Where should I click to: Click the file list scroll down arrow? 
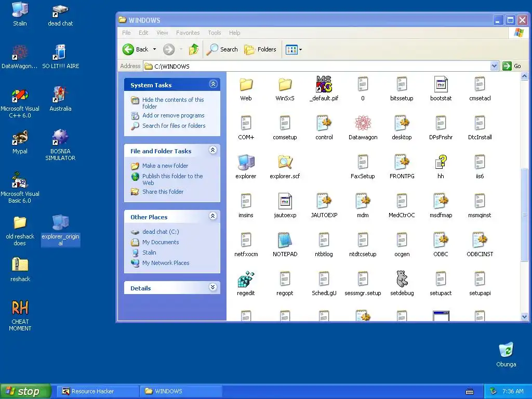(524, 316)
